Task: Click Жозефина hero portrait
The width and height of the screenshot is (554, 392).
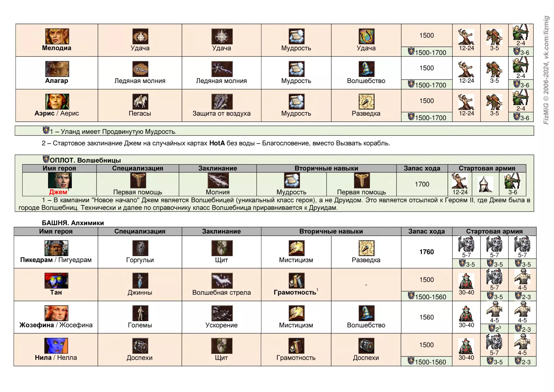Action: tap(56, 313)
